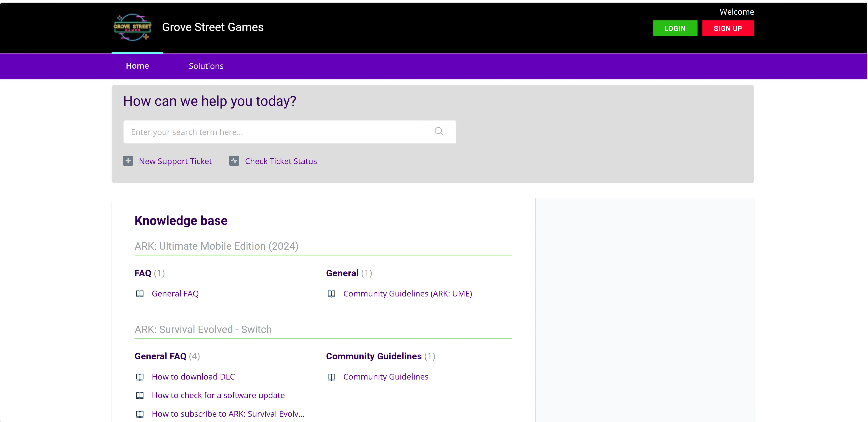868x422 pixels.
Task: Click the green LOGIN button
Action: (675, 28)
